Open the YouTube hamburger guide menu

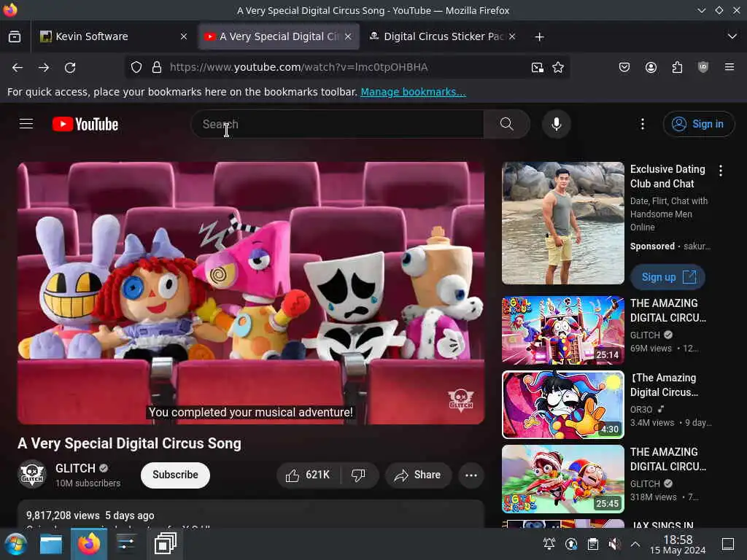[26, 124]
